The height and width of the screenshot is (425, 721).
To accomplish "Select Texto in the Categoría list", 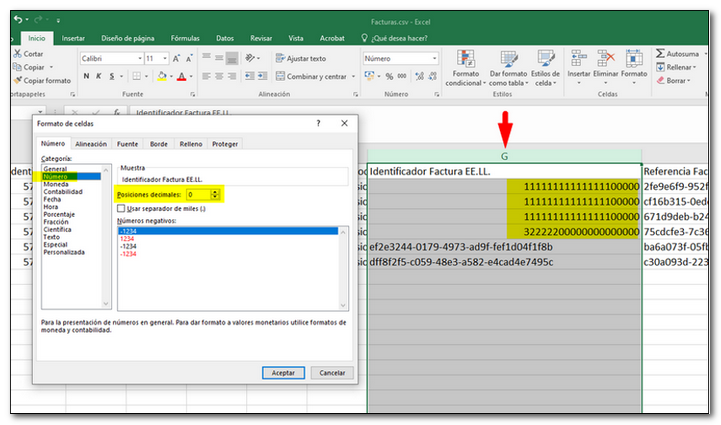I will pyautogui.click(x=54, y=238).
